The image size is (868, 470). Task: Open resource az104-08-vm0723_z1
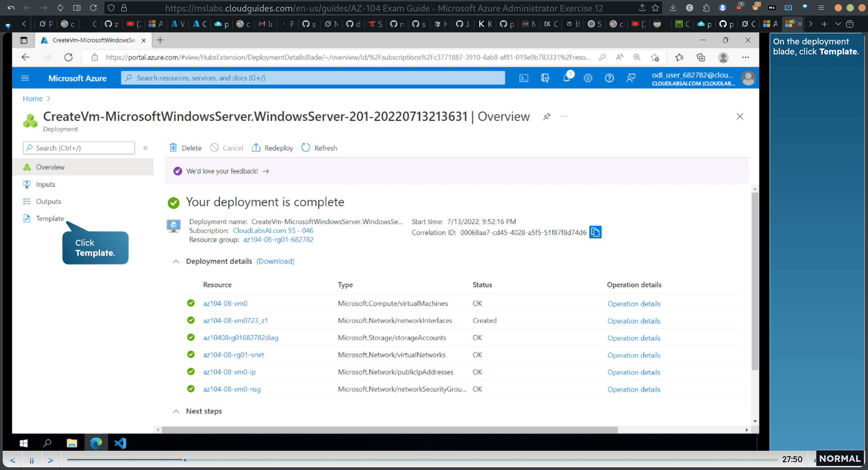[236, 320]
